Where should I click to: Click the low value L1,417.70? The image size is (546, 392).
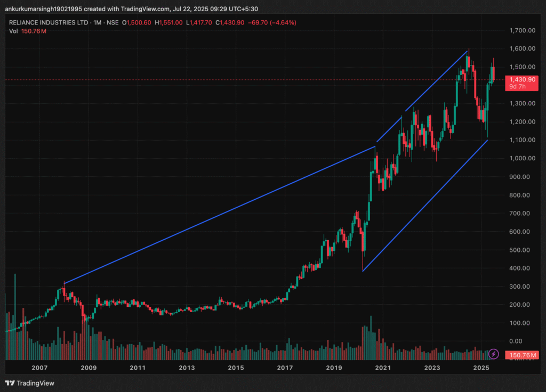(x=199, y=22)
